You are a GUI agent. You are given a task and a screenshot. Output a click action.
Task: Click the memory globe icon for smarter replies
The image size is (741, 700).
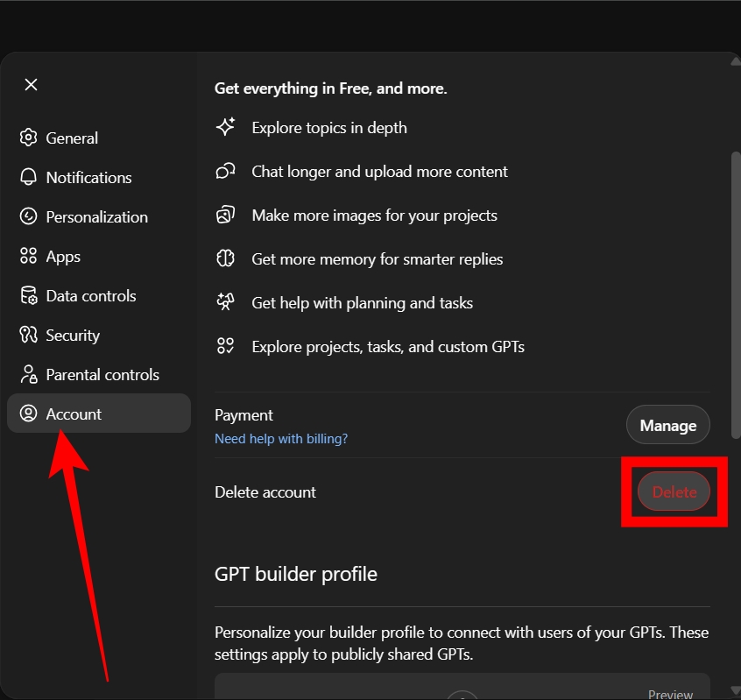pyautogui.click(x=225, y=258)
